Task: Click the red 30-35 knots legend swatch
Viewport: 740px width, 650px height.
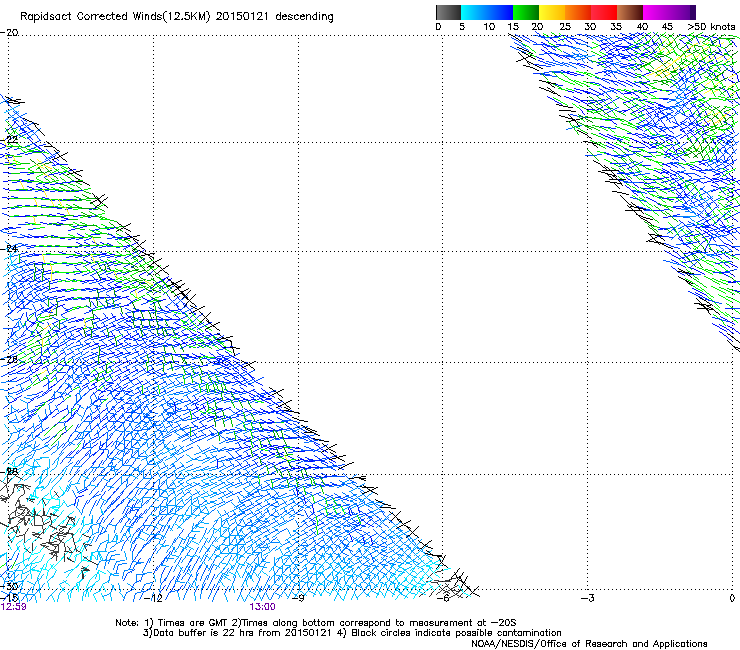Action: [604, 12]
